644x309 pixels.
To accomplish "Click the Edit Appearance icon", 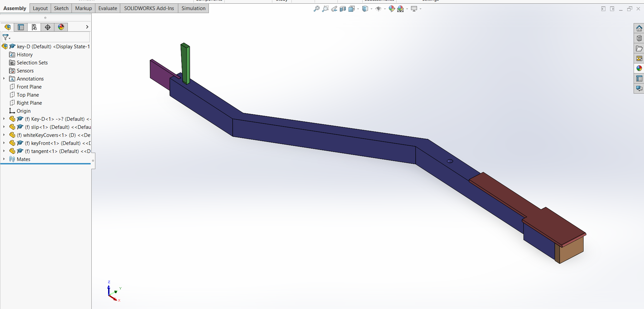I will coord(392,9).
